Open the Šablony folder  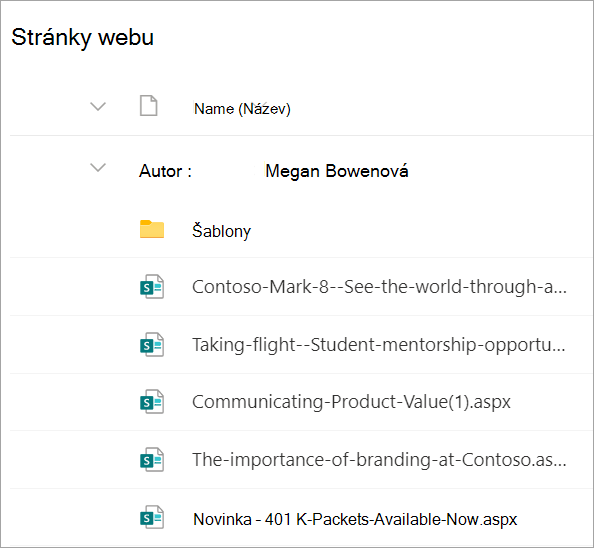coord(222,231)
